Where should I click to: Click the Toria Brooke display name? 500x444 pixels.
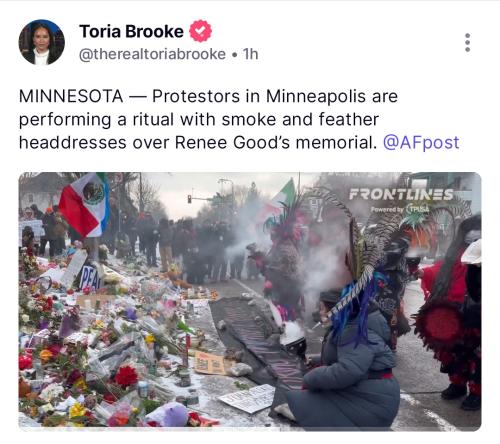[131, 31]
